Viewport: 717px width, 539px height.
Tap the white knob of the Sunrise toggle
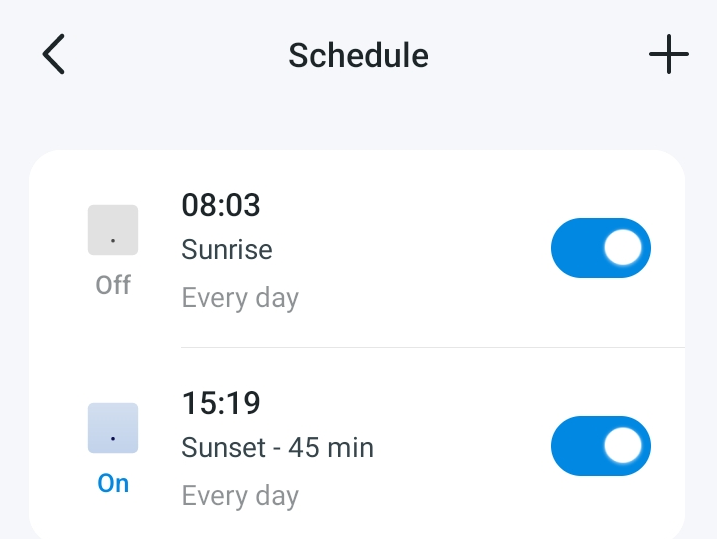tap(624, 248)
